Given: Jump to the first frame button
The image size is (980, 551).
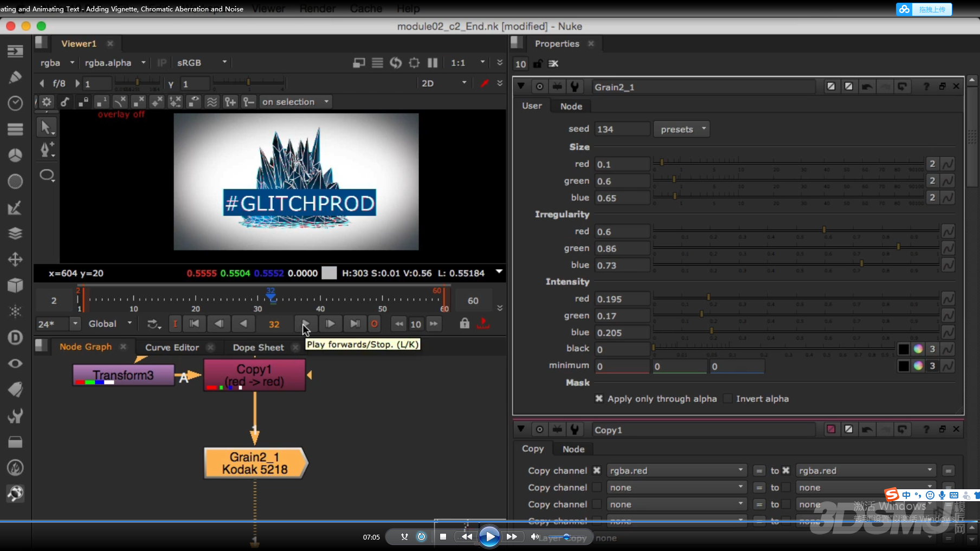Looking at the screenshot, I should [194, 324].
